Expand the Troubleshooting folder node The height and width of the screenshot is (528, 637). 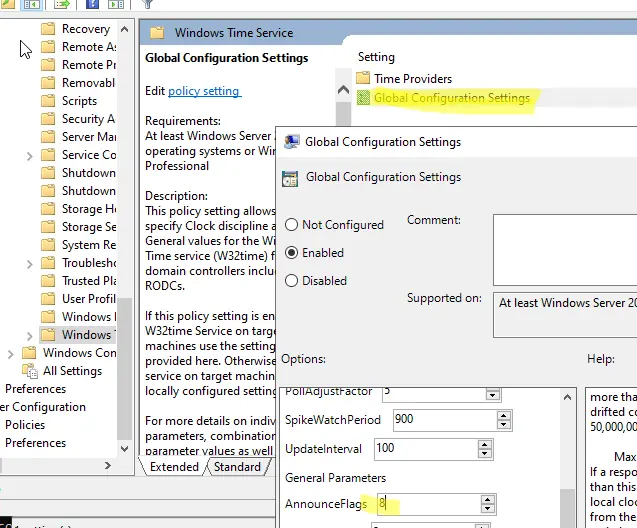coord(30,263)
